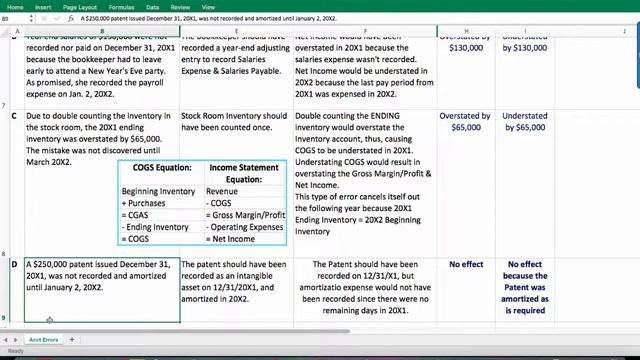
Task: Select the salaries bookkeeper description cell
Action: click(102, 73)
